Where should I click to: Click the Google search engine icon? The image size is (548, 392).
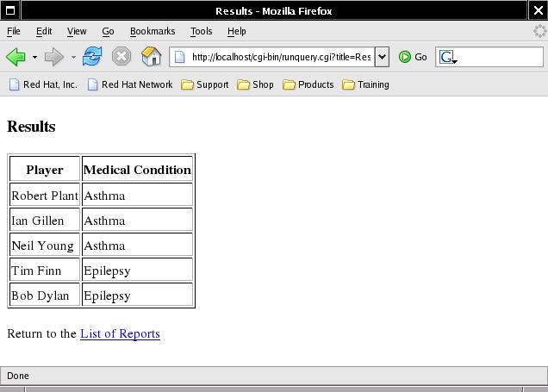click(447, 57)
